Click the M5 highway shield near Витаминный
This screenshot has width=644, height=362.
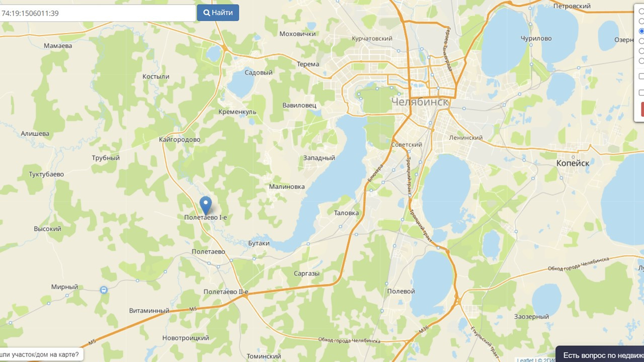point(193,308)
